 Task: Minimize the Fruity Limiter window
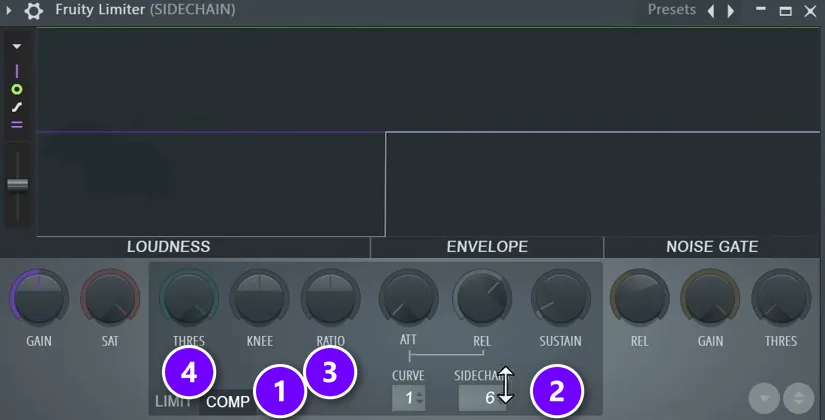760,9
